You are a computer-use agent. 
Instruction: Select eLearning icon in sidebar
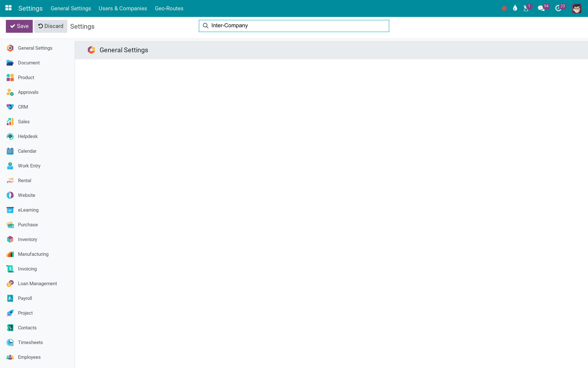[x=10, y=210]
